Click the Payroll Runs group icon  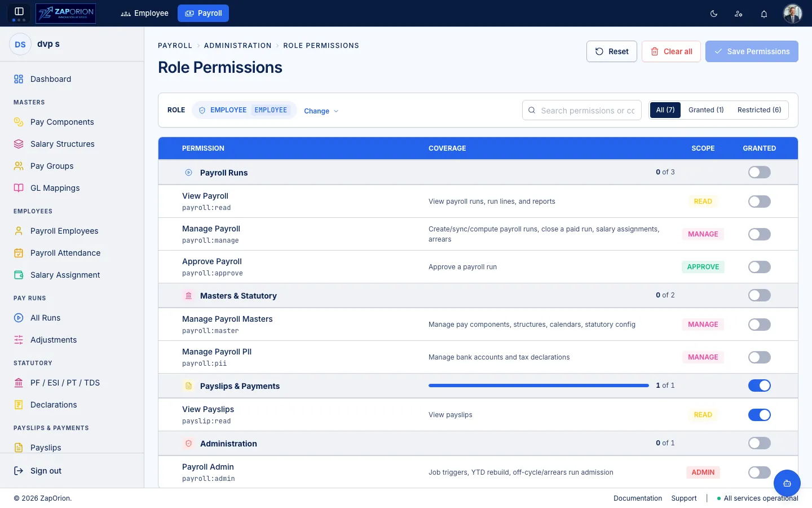point(189,173)
